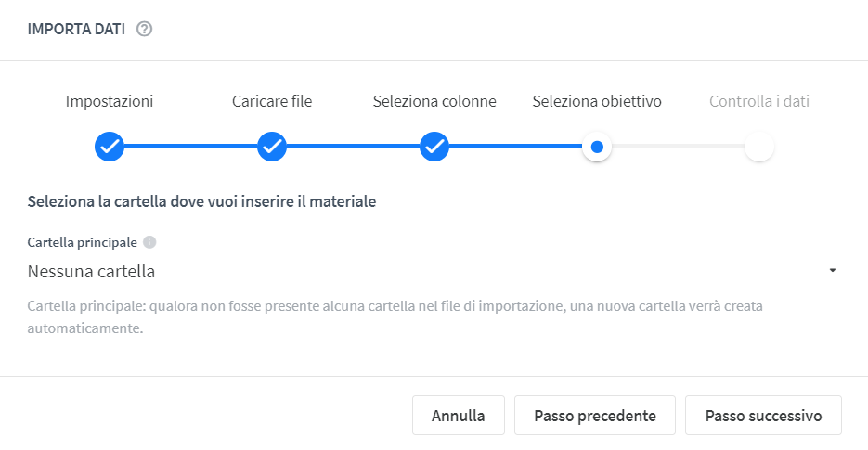
Task: Click the current Seleziona obiettivo step dot
Action: point(597,147)
